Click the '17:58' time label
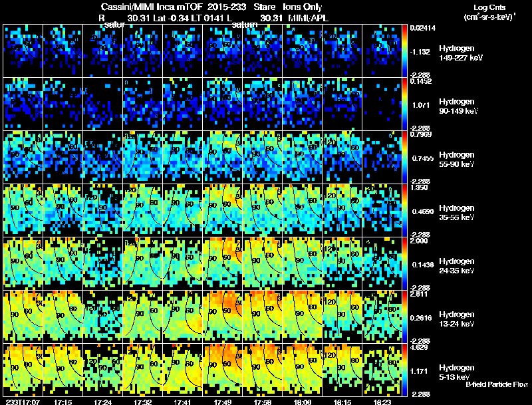 coord(262,402)
